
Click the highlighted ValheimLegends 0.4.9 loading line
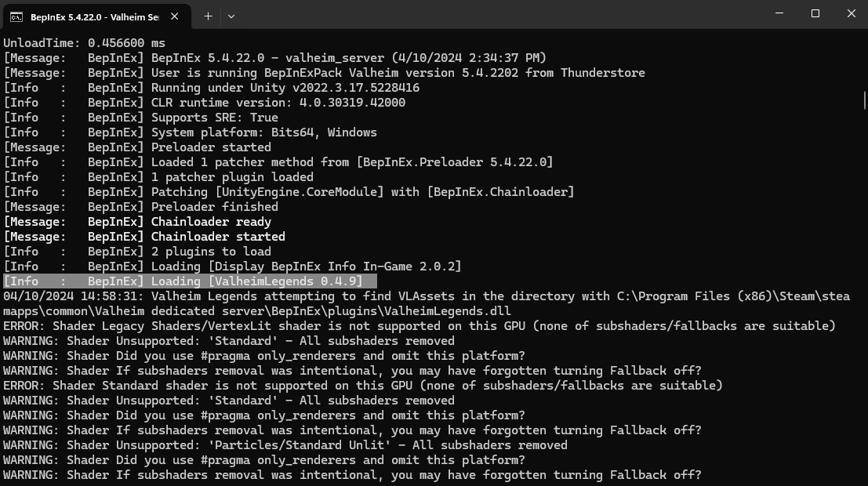coord(190,281)
